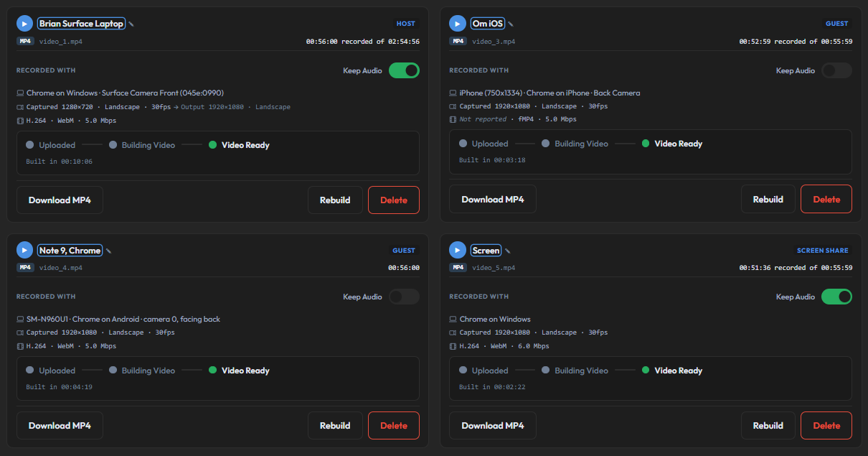This screenshot has height=456, width=868.
Task: Click the pencil icon next to Screen
Action: click(507, 251)
